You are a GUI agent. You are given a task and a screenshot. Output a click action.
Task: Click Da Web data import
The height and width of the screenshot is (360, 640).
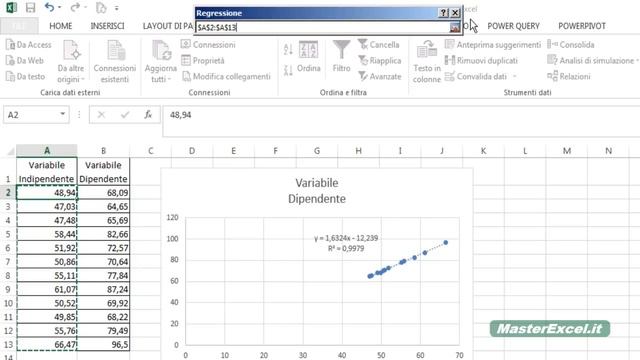point(24,60)
